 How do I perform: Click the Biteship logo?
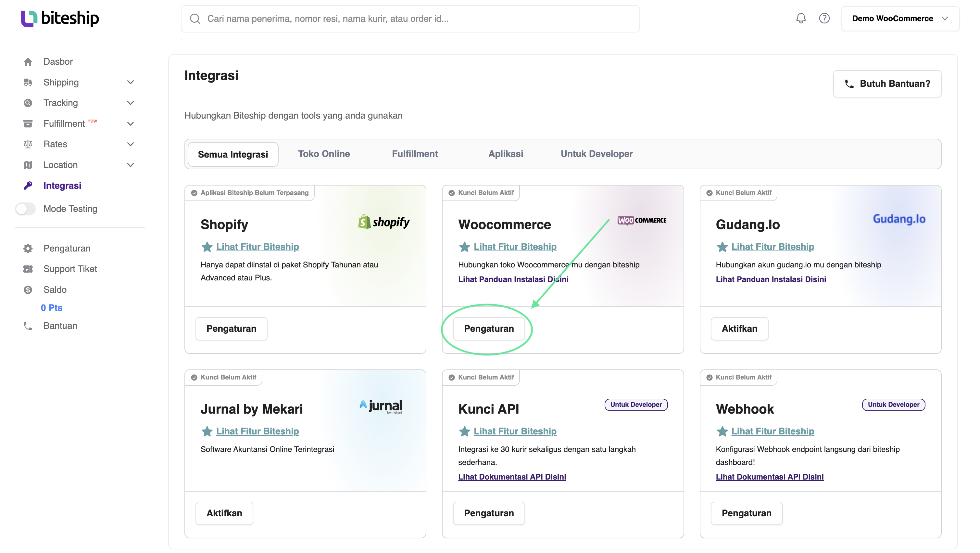click(x=60, y=18)
